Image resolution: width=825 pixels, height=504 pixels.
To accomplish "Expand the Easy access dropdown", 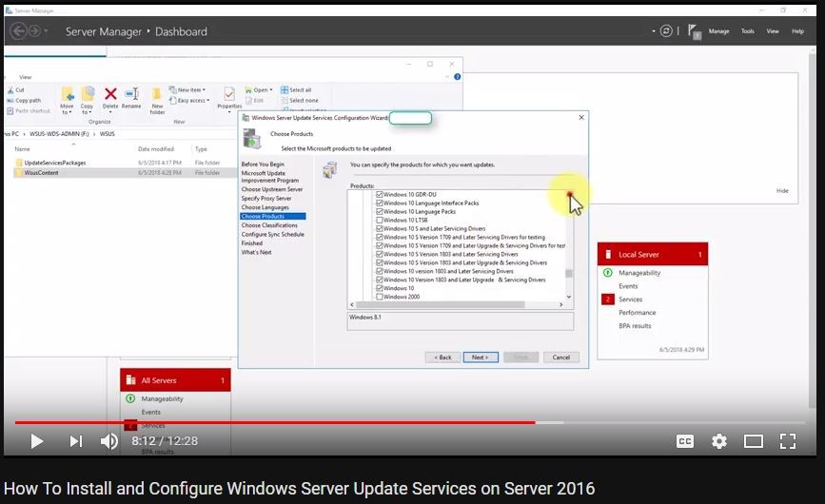I will pyautogui.click(x=192, y=100).
